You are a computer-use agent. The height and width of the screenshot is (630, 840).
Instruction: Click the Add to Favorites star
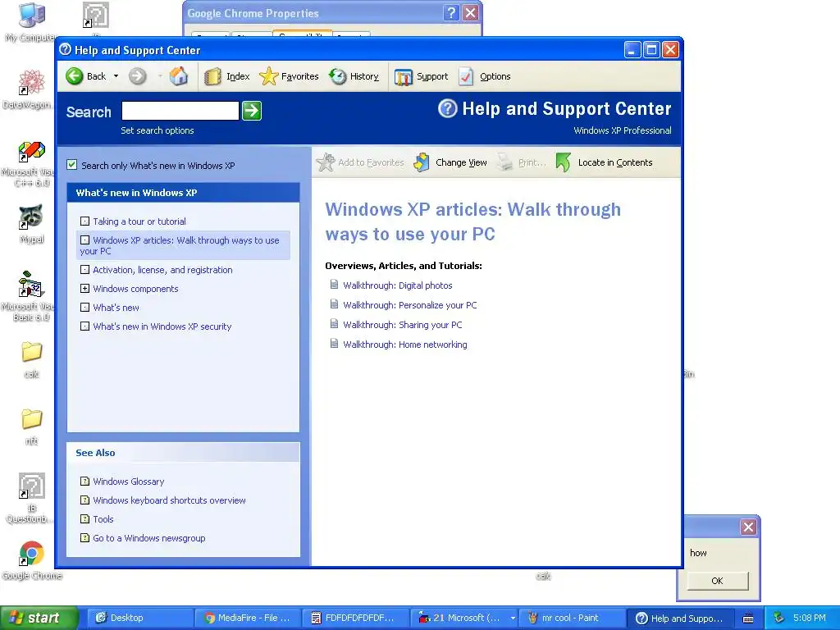click(325, 162)
